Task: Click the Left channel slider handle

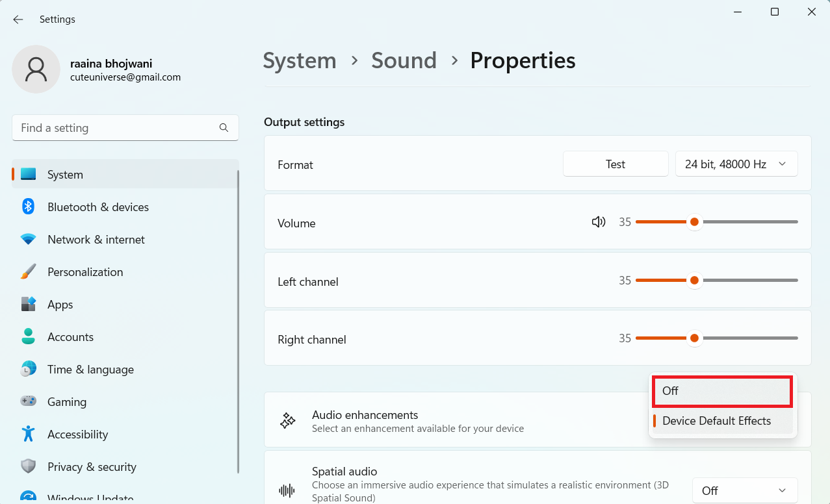Action: (x=694, y=281)
